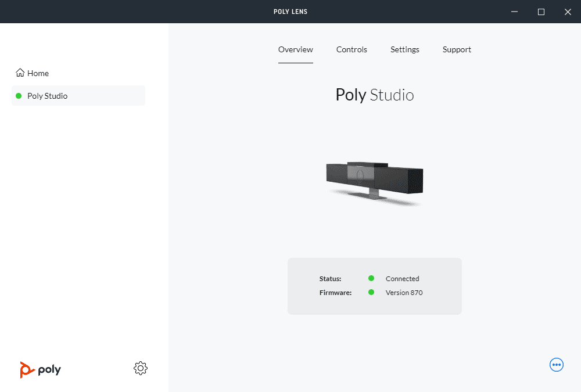Minimize the Poly Lens window

tap(514, 12)
